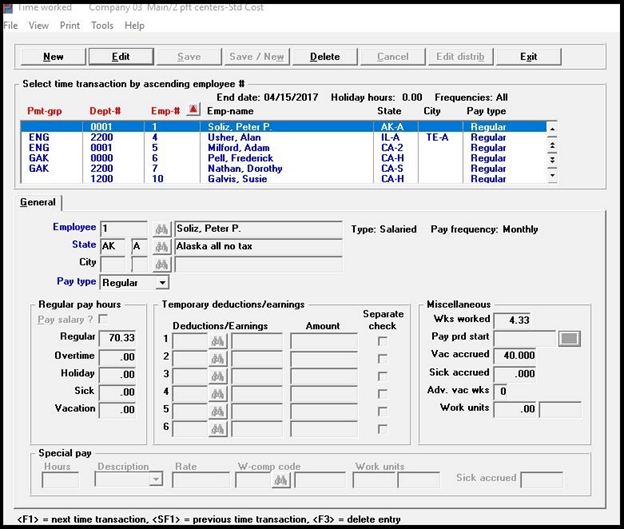627x529 pixels.
Task: Check Separate check box for row 1
Action: click(x=382, y=341)
